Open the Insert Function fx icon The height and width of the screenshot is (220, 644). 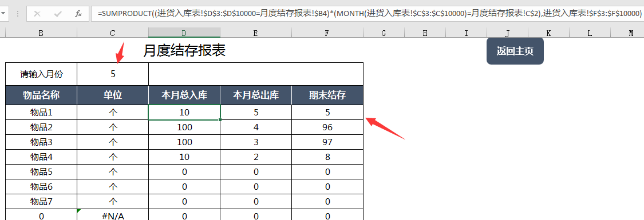pos(78,14)
